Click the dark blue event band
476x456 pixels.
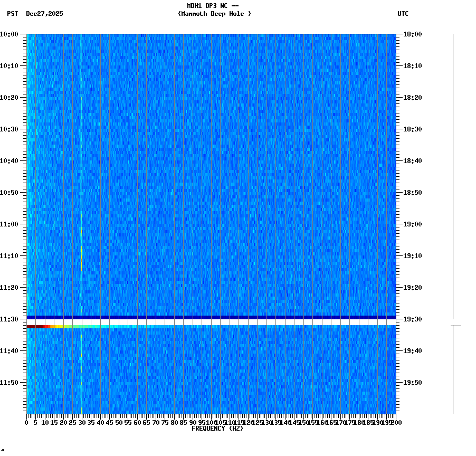211,316
